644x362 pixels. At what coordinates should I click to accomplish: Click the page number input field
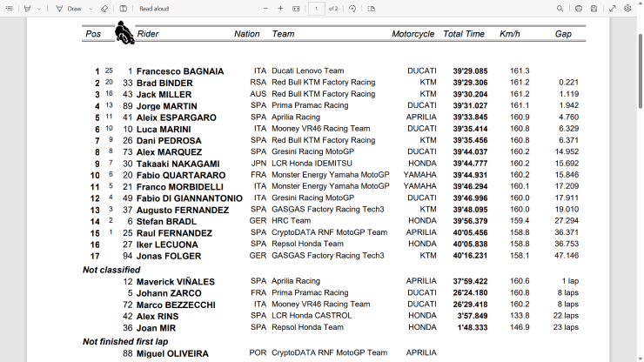point(316,8)
